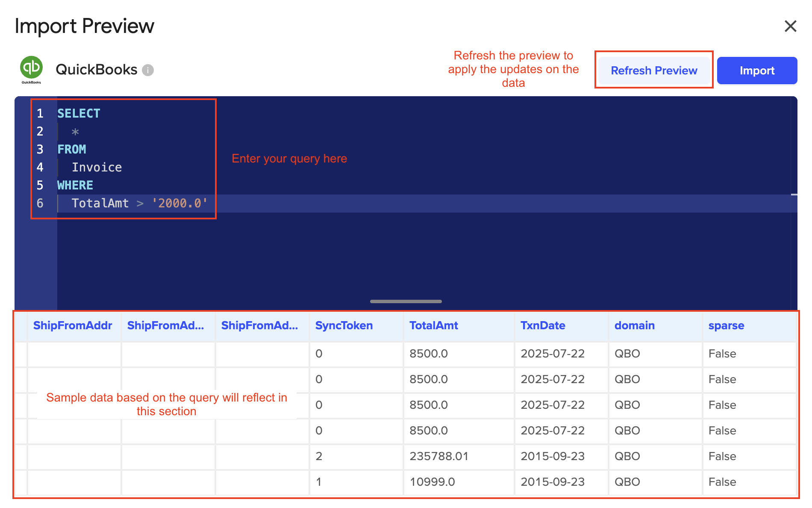Click the sparse column header
The height and width of the screenshot is (508, 812).
726,325
